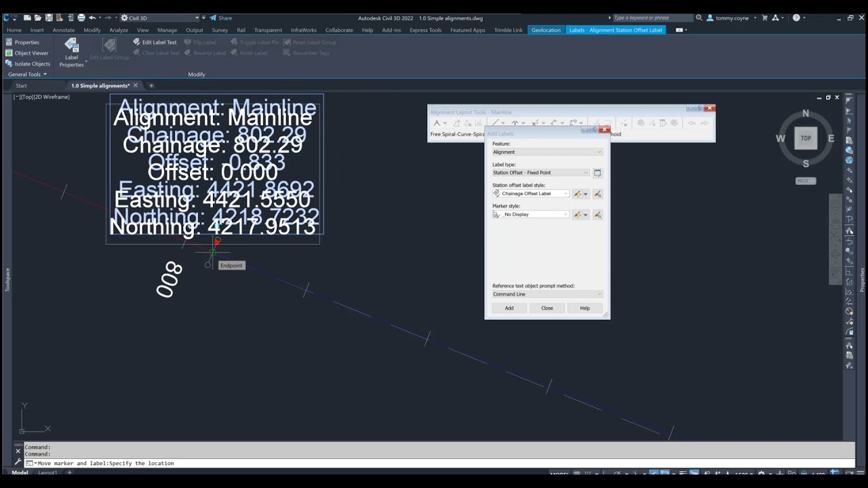Open the Home ribbon tab

pyautogui.click(x=14, y=30)
